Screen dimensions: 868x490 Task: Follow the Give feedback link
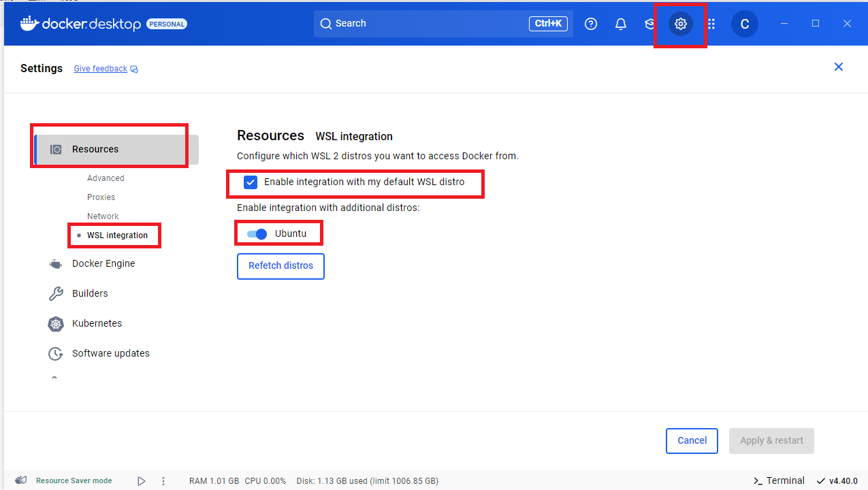(101, 69)
